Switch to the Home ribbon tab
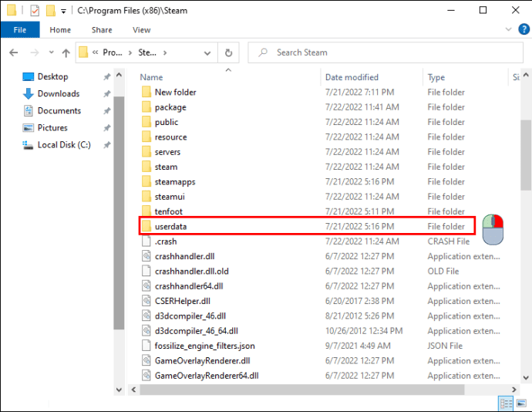This screenshot has height=412, width=532. pos(60,30)
